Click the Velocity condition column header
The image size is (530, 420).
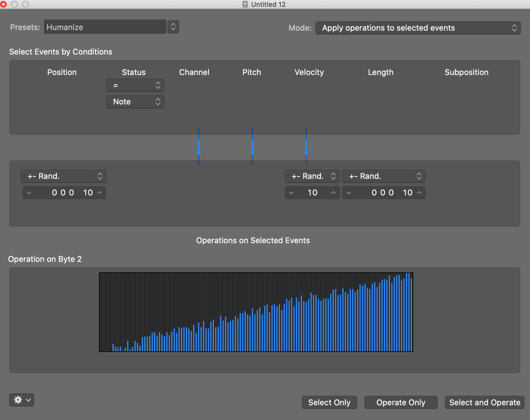click(309, 72)
